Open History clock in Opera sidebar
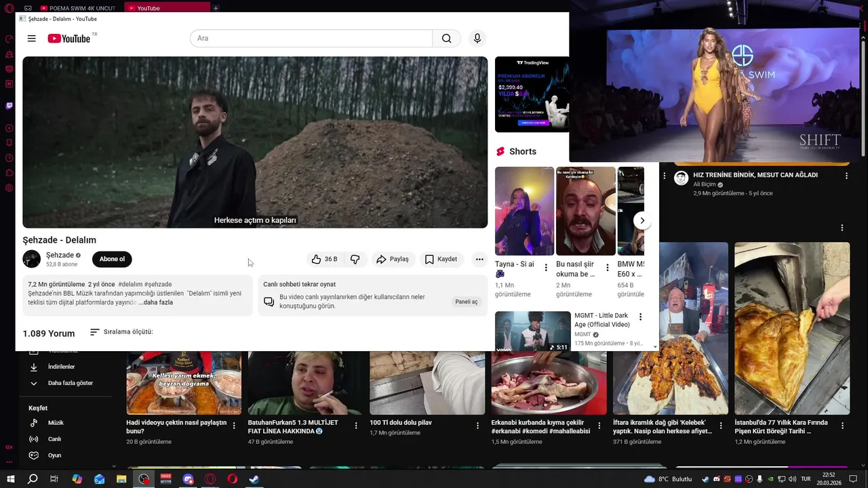Image resolution: width=868 pixels, height=488 pixels. pos(9,158)
